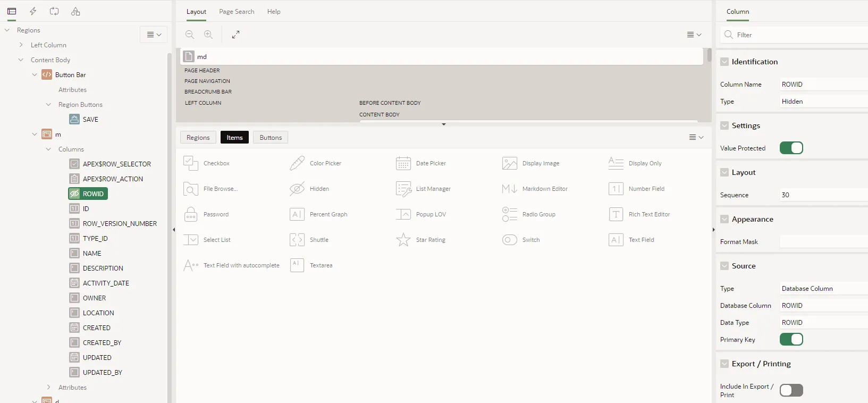Collapse the Identification property group
Image resolution: width=868 pixels, height=403 pixels.
724,62
